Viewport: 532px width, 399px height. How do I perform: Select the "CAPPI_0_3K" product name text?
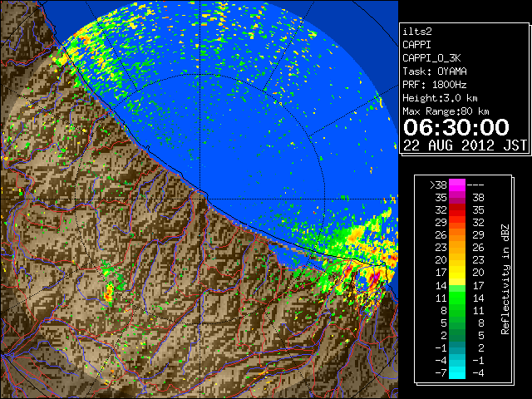(431, 58)
